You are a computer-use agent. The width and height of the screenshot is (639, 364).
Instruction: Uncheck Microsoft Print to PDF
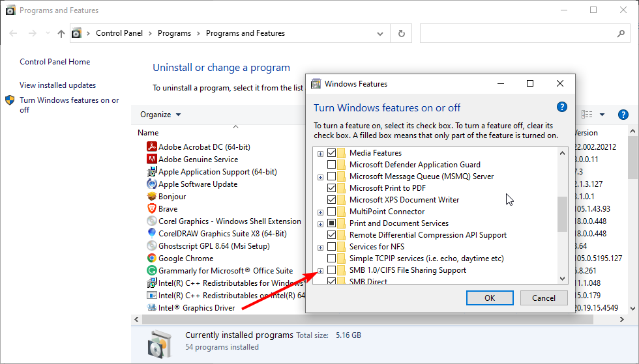[x=331, y=188]
